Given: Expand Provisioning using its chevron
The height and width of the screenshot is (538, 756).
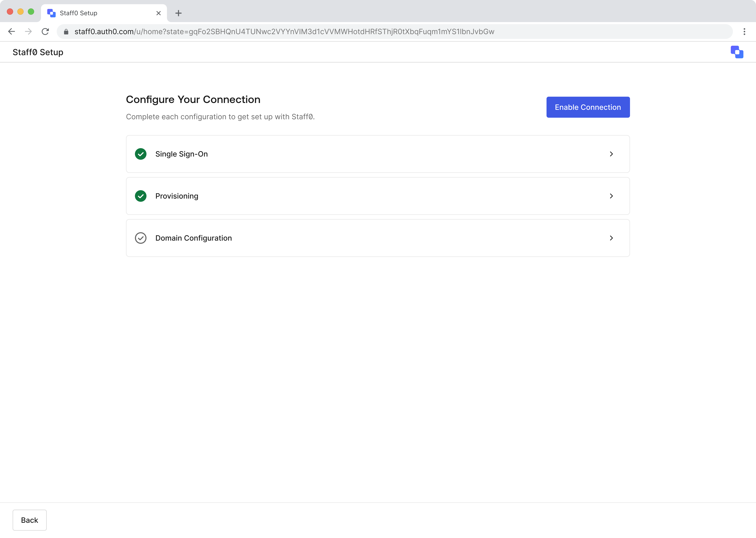Looking at the screenshot, I should pyautogui.click(x=611, y=196).
